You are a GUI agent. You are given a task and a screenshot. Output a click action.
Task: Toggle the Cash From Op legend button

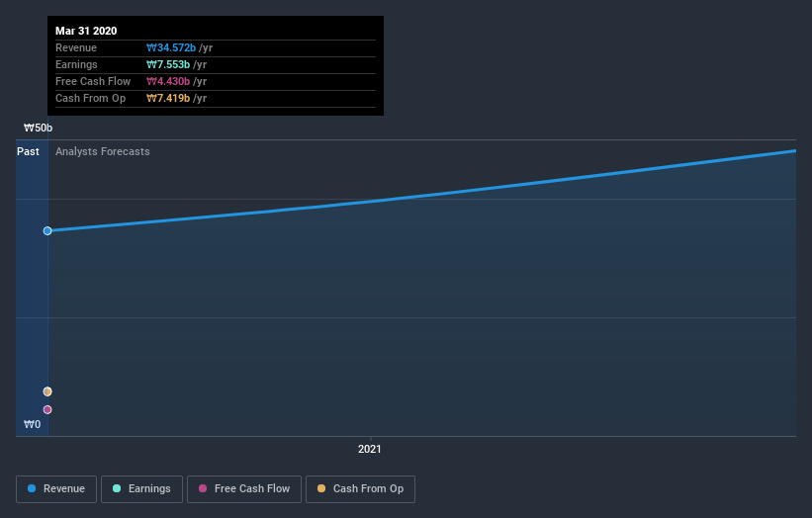pos(360,489)
